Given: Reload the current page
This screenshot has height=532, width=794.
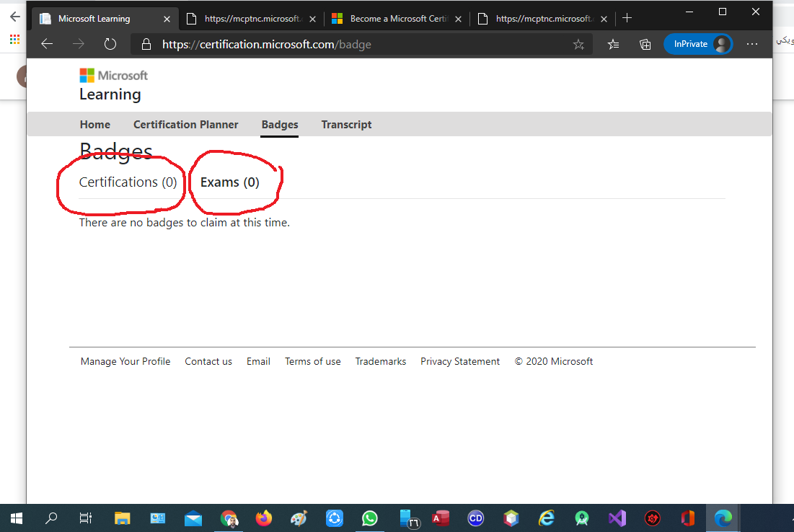Looking at the screenshot, I should [x=110, y=44].
